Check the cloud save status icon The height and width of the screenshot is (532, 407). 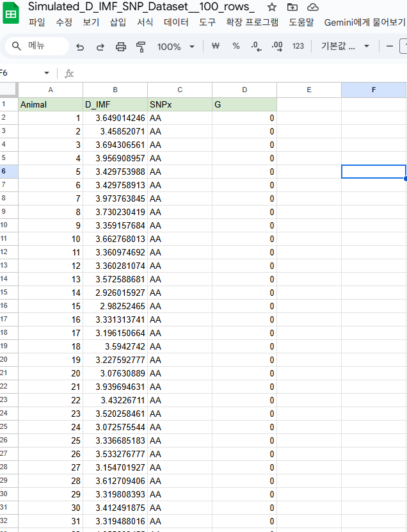pos(312,7)
